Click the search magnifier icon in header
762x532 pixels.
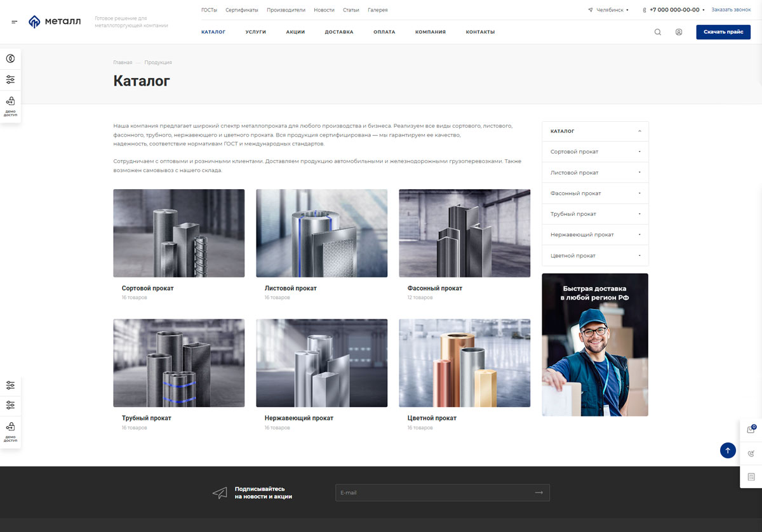tap(658, 32)
